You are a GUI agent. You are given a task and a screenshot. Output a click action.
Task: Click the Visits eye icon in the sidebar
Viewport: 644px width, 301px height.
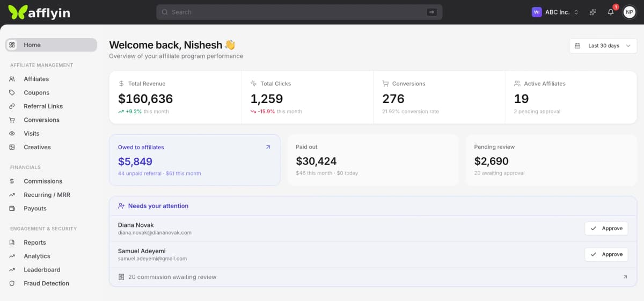pyautogui.click(x=12, y=134)
